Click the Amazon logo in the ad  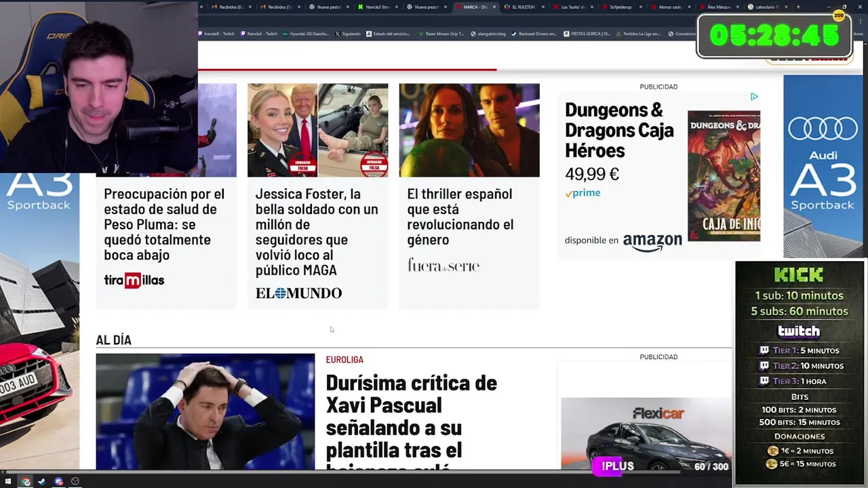point(652,242)
